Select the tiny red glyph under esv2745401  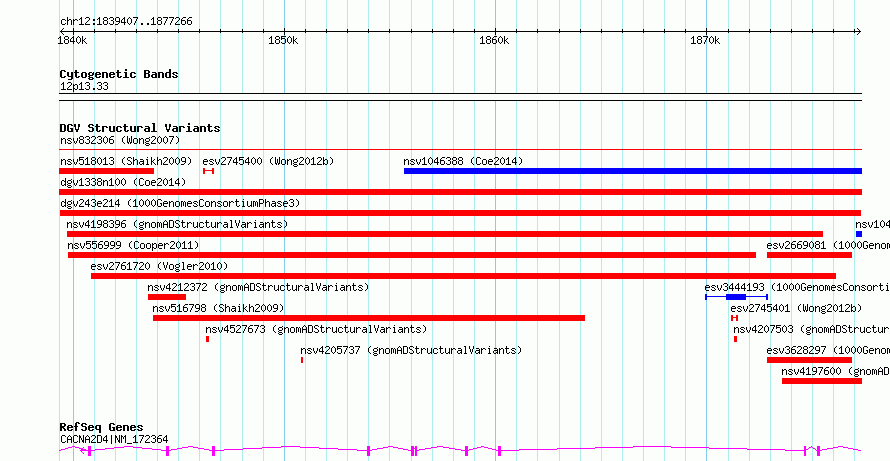coord(734,318)
